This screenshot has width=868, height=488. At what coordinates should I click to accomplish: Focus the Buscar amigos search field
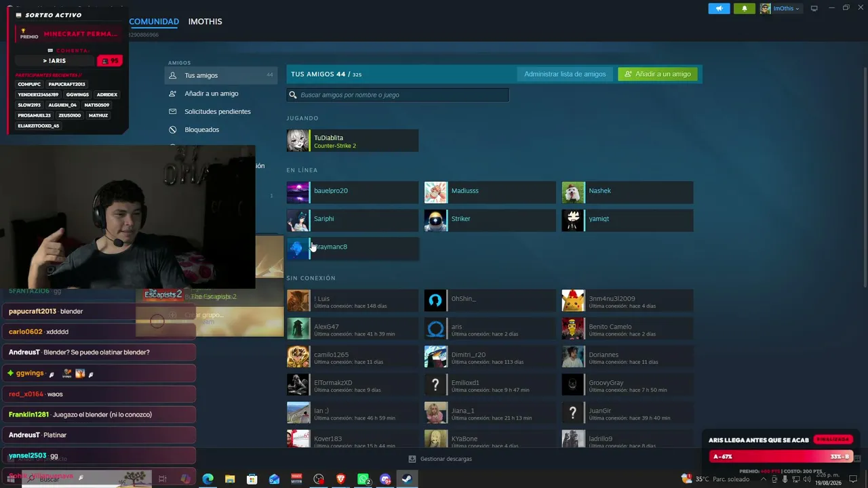click(397, 95)
